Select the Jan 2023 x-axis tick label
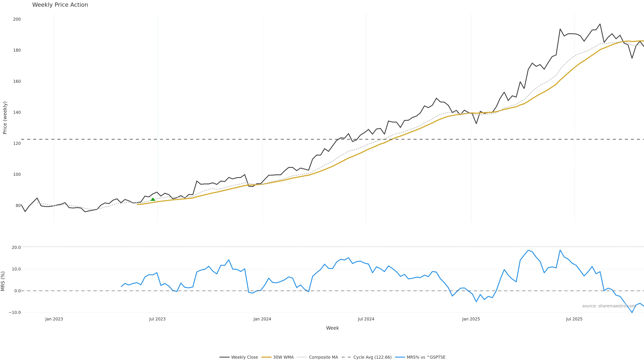Image resolution: width=644 pixels, height=362 pixels. click(54, 319)
